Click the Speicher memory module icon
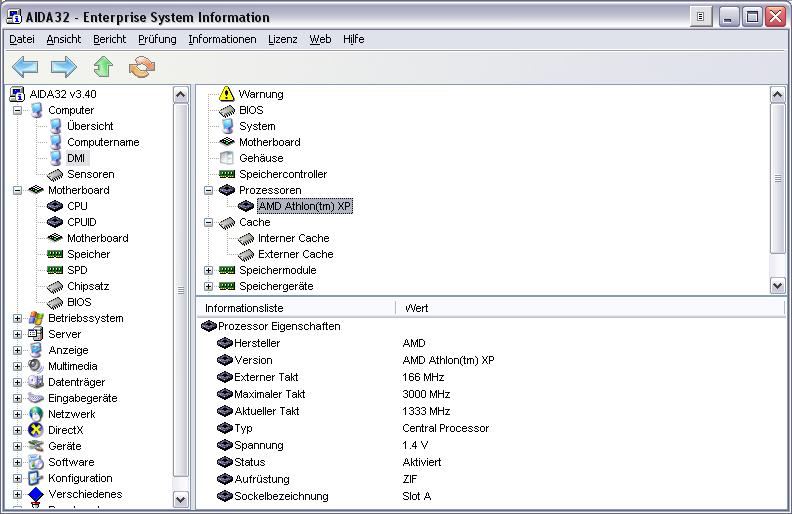 55,254
